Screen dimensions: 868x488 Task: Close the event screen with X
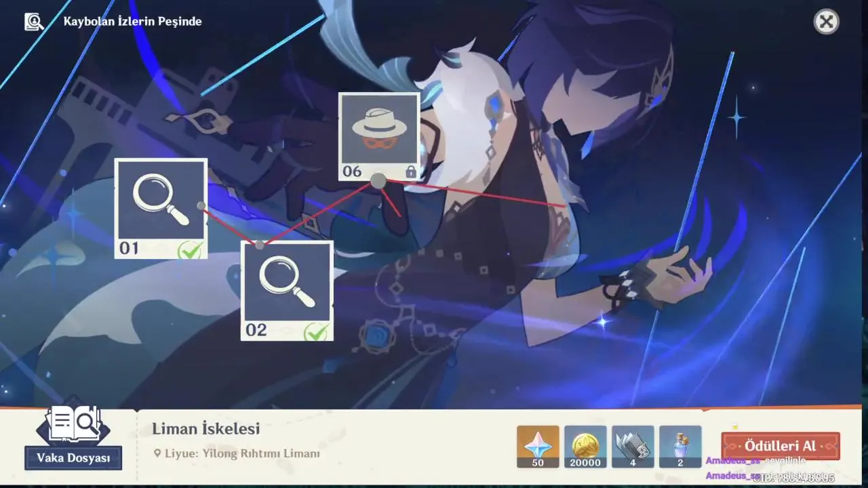(x=826, y=22)
